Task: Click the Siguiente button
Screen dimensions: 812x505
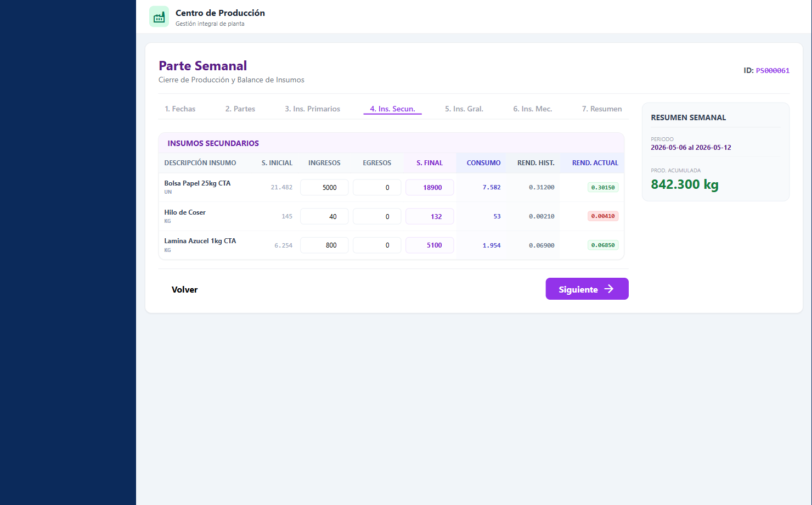Action: click(x=587, y=289)
